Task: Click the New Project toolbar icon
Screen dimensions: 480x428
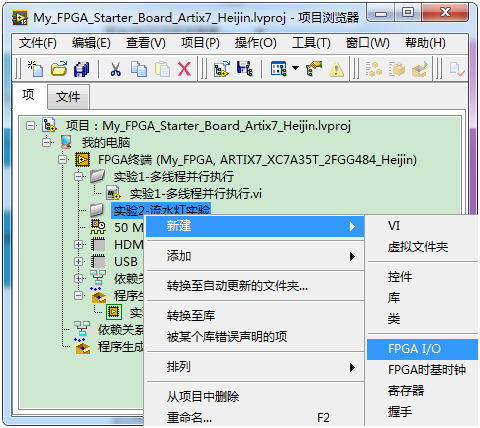Action: (x=35, y=69)
